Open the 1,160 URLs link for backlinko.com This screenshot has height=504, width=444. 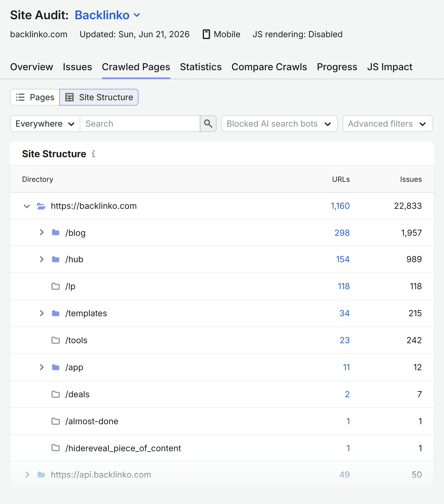(x=340, y=206)
